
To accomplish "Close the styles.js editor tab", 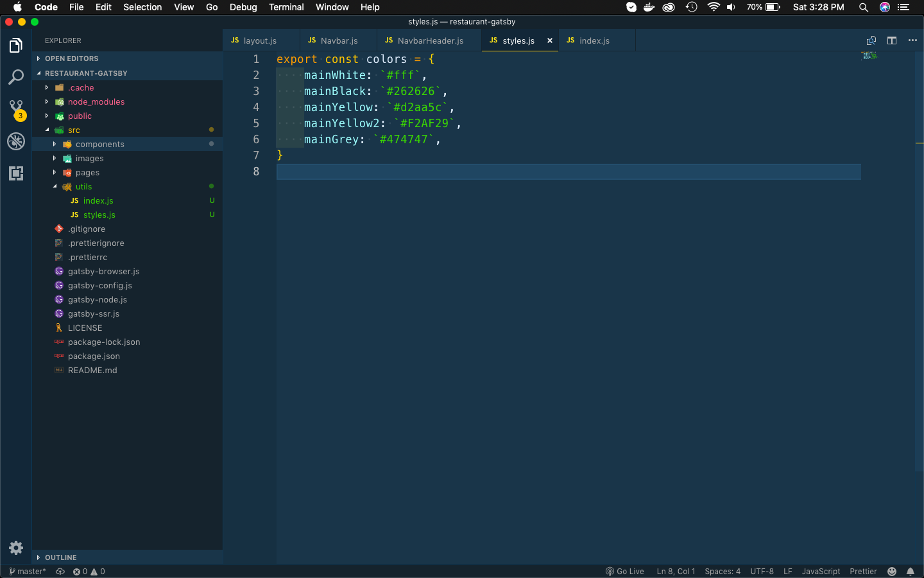I will click(x=550, y=40).
